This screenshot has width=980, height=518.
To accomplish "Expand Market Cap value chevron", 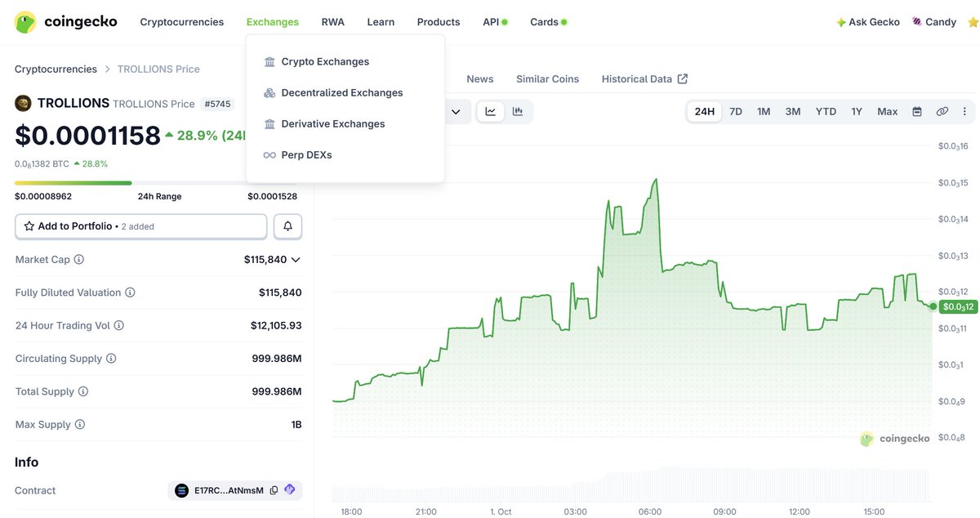I will [296, 259].
